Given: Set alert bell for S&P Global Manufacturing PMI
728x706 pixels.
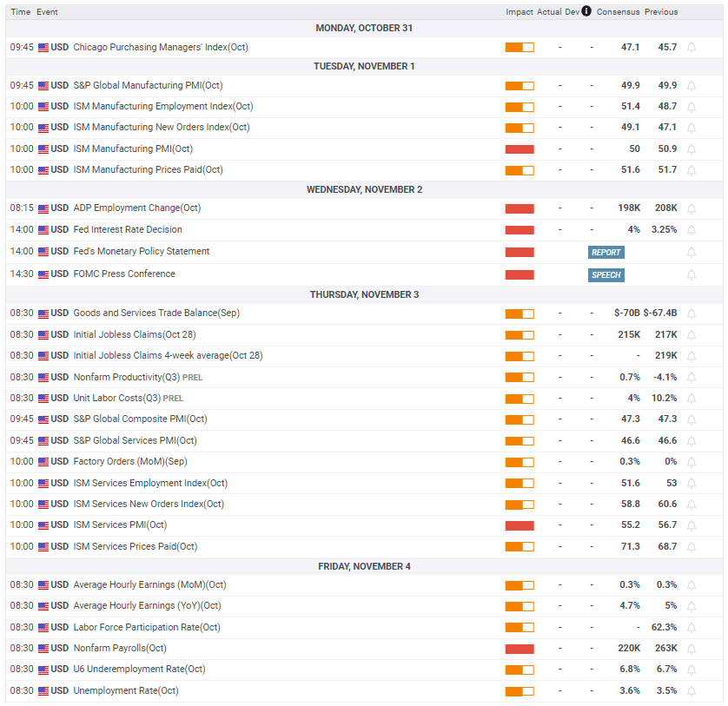Looking at the screenshot, I should [691, 86].
